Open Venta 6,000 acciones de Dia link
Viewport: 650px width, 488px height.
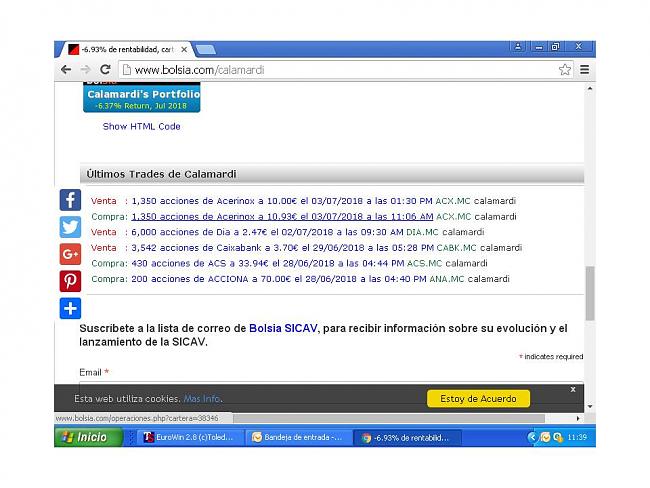pyautogui.click(x=267, y=232)
